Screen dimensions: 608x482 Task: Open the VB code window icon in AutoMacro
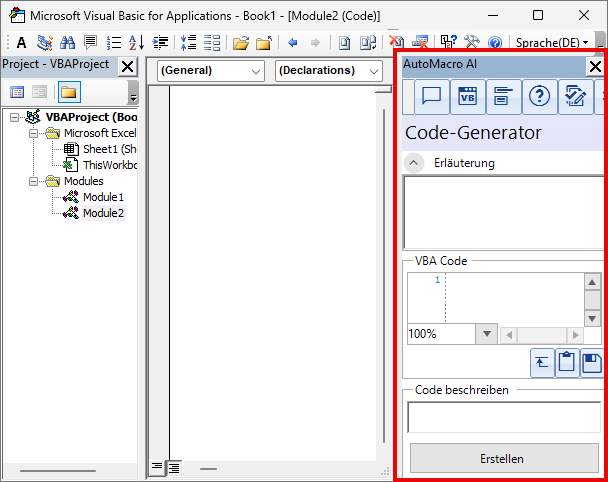click(467, 97)
